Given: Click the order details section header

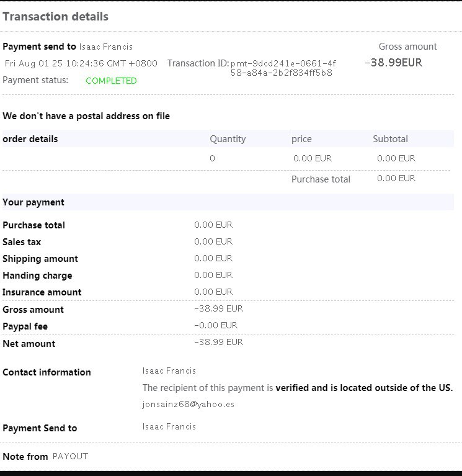Looking at the screenshot, I should click(30, 139).
